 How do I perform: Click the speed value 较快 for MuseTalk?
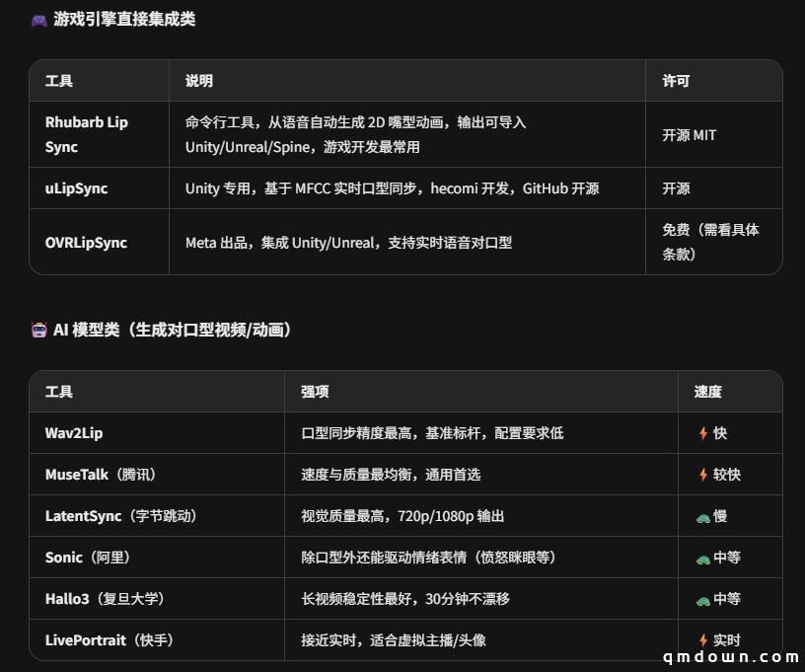(727, 475)
